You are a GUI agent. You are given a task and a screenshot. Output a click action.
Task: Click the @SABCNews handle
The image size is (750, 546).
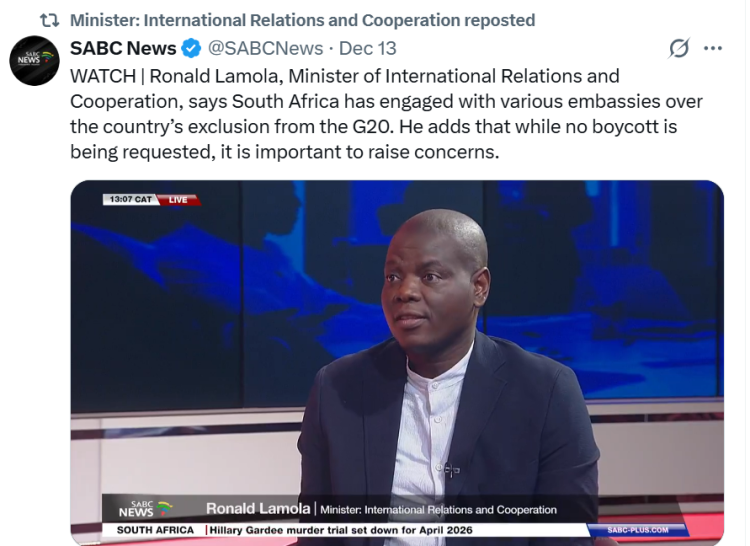point(265,48)
